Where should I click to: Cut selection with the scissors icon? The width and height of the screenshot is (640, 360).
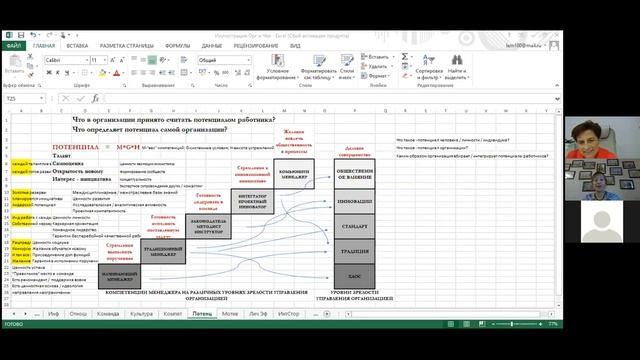[30, 57]
